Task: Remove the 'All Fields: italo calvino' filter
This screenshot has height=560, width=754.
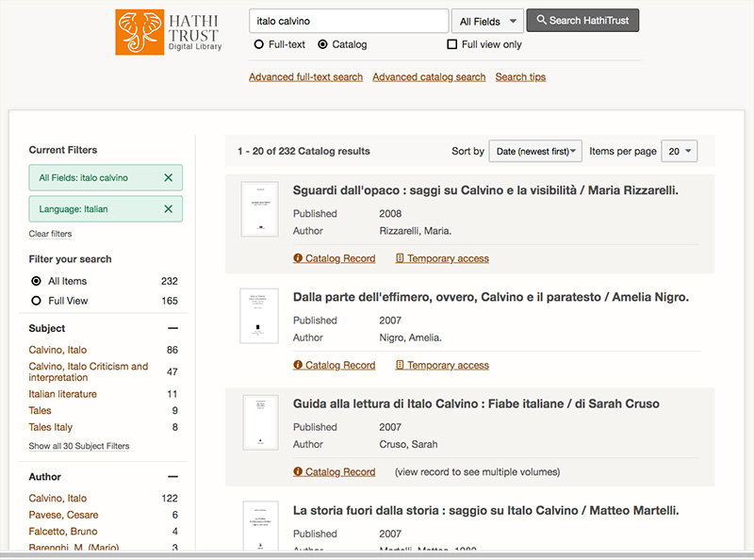Action: [168, 177]
